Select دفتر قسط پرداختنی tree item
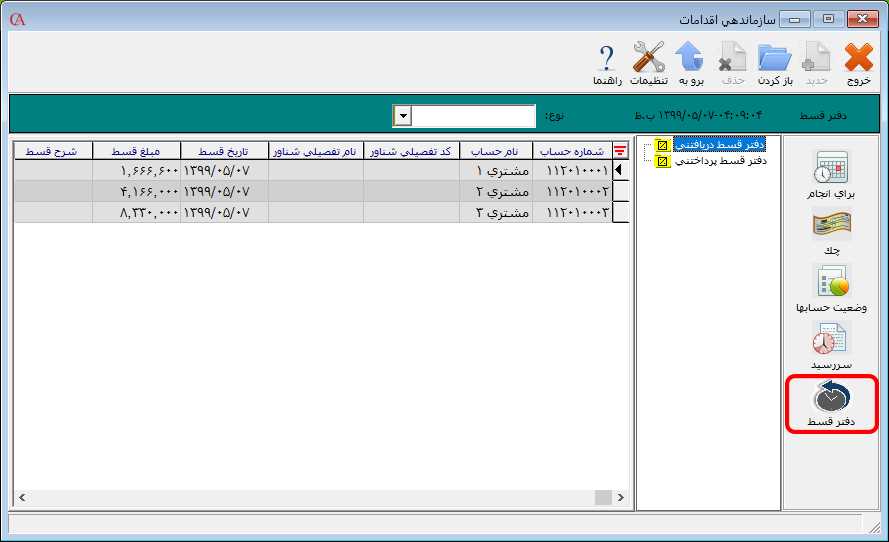This screenshot has width=889, height=542. click(x=719, y=160)
